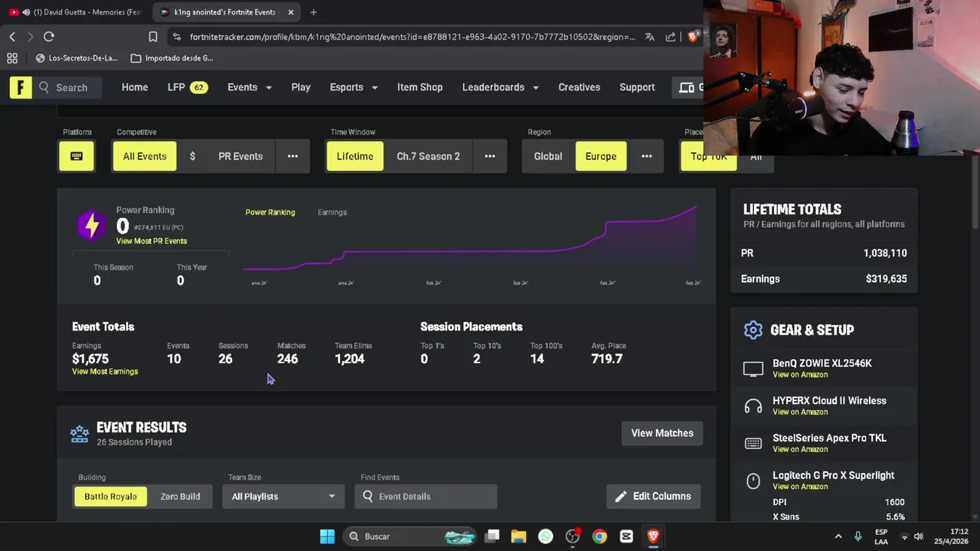The height and width of the screenshot is (551, 980).
Task: Follow the View Most PR Events link
Action: click(152, 241)
